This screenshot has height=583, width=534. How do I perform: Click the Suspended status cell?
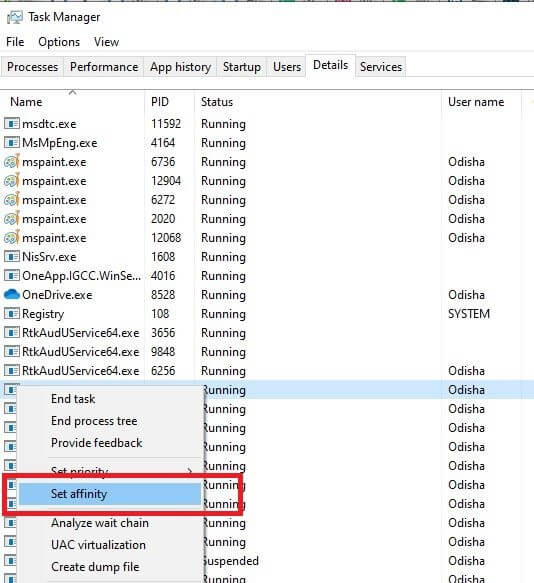[231, 561]
